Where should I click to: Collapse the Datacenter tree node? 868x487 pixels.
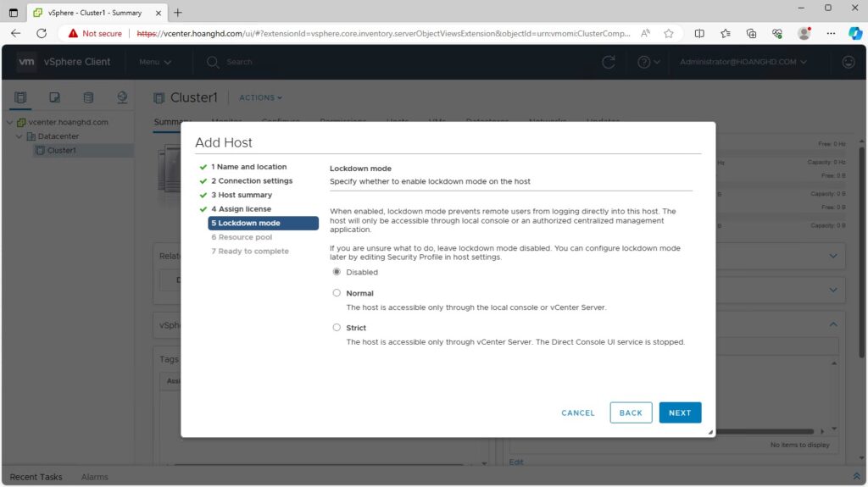(19, 136)
